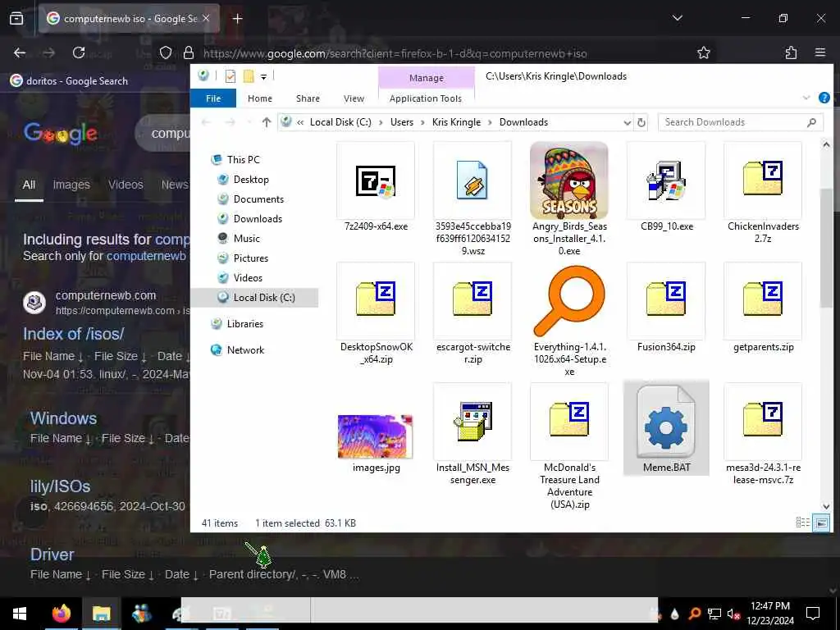Open the Application Tools ribbon tab

(426, 98)
